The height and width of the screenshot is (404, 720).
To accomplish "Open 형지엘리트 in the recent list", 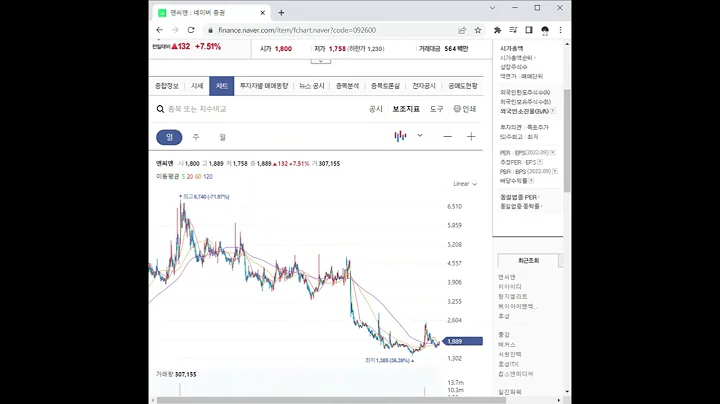I will tap(513, 297).
